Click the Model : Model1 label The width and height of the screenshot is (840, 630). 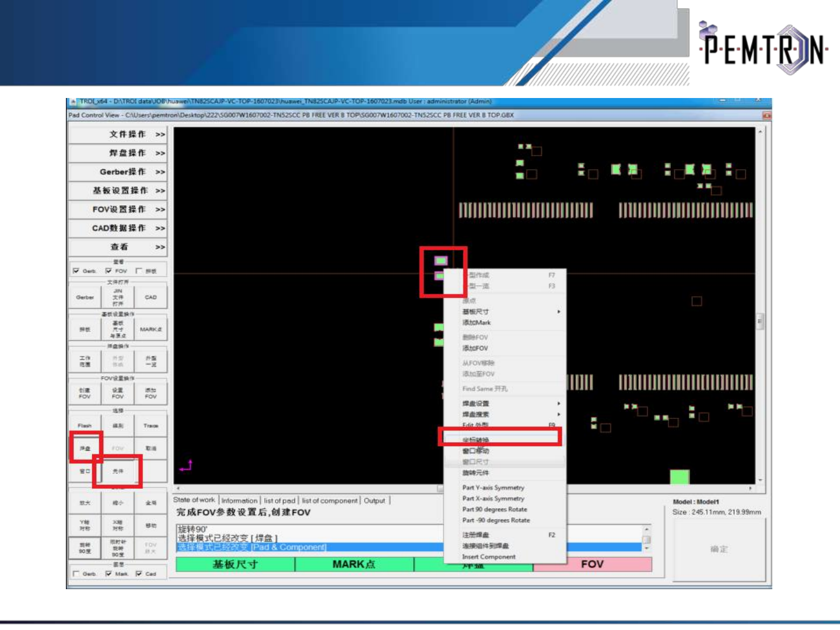pyautogui.click(x=696, y=502)
